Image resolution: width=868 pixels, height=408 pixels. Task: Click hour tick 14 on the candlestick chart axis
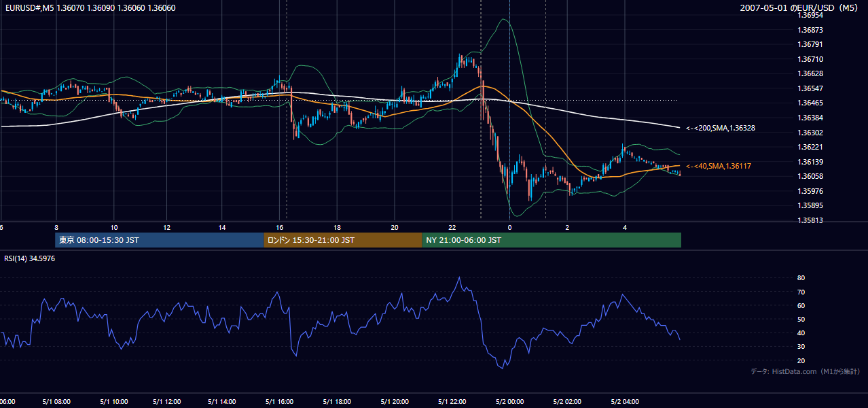click(222, 227)
